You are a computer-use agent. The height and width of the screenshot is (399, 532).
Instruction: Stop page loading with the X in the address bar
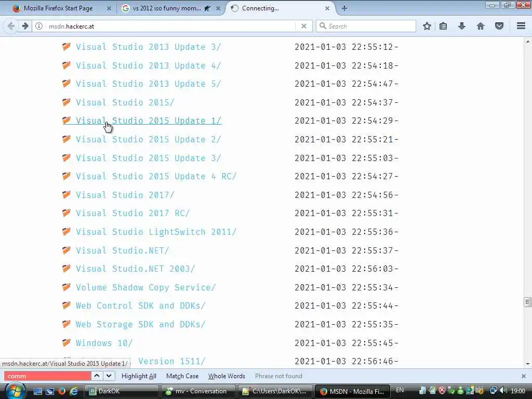[303, 26]
